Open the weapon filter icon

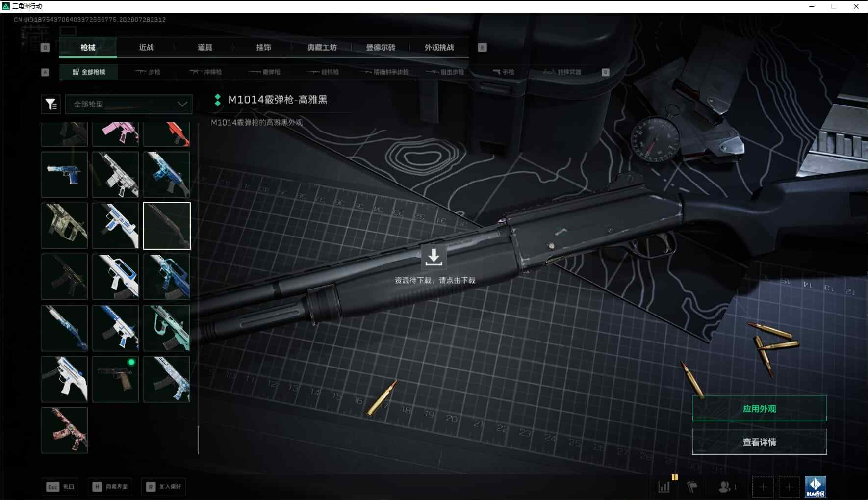tap(51, 104)
